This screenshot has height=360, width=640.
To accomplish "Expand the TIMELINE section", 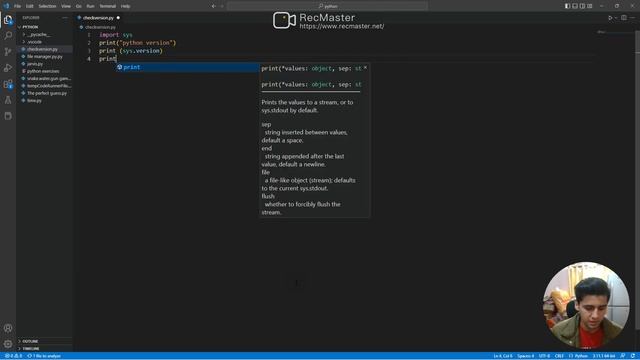I will [44, 349].
